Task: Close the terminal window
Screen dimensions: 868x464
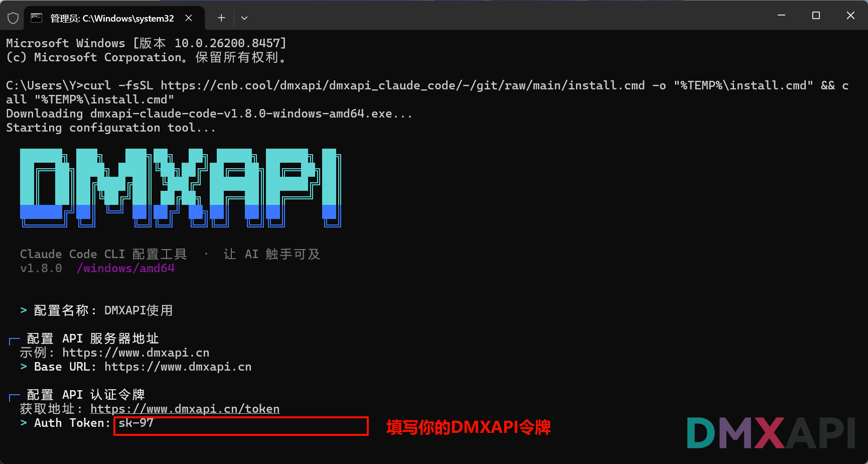Action: (x=850, y=16)
